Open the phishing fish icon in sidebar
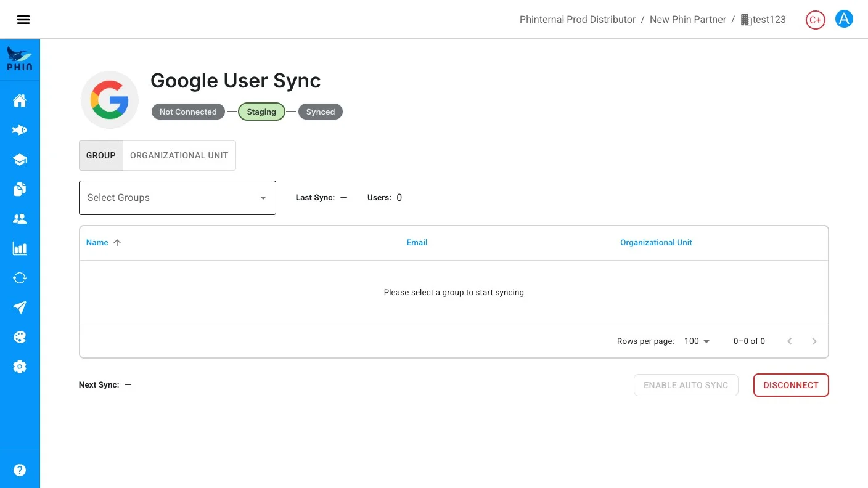The width and height of the screenshot is (868, 488). click(20, 130)
